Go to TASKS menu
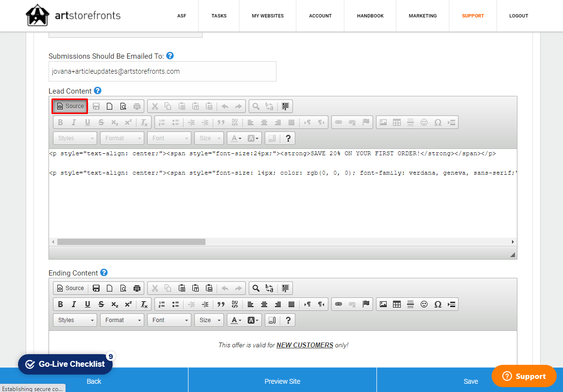The height and width of the screenshot is (392, 563). [x=219, y=16]
